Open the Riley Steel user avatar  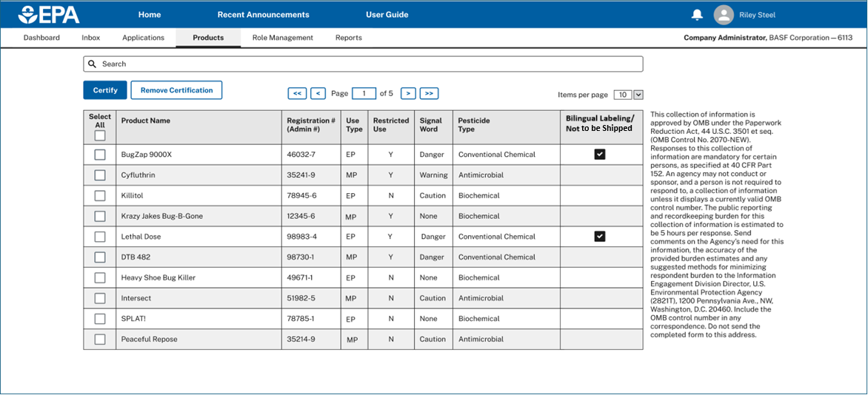(x=724, y=15)
